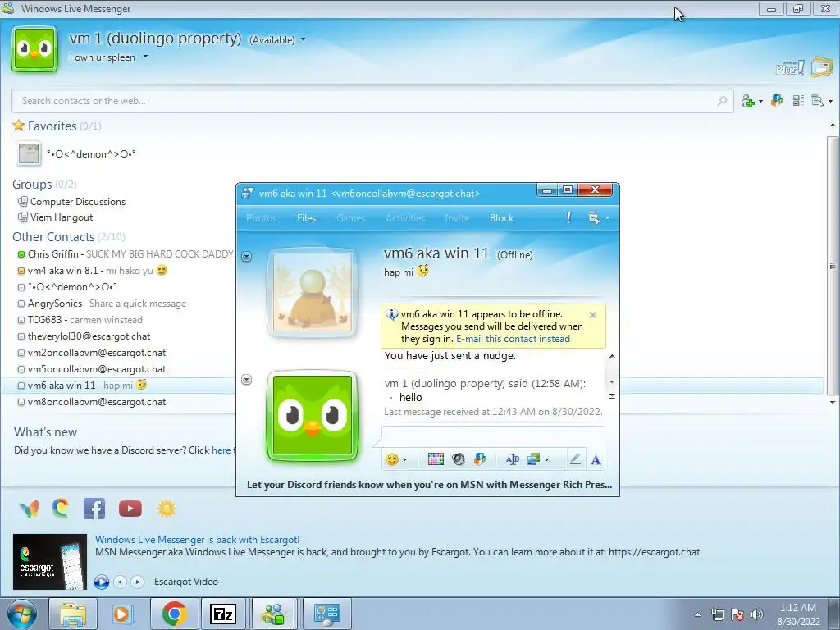Select the handwriting pen icon in chat

point(575,459)
